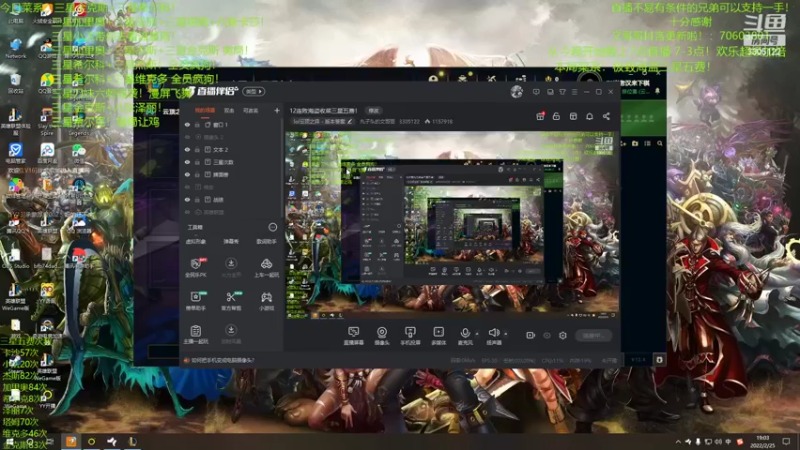Add the 摄像头 camera source from bottom toolbar
Screen dimensions: 800x450
tap(382, 336)
